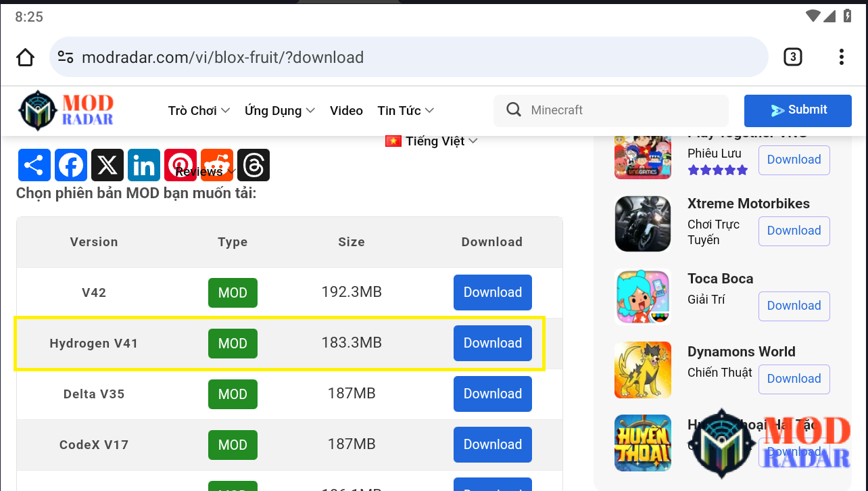
Task: Select the 192.3MB size cell
Action: coord(352,292)
